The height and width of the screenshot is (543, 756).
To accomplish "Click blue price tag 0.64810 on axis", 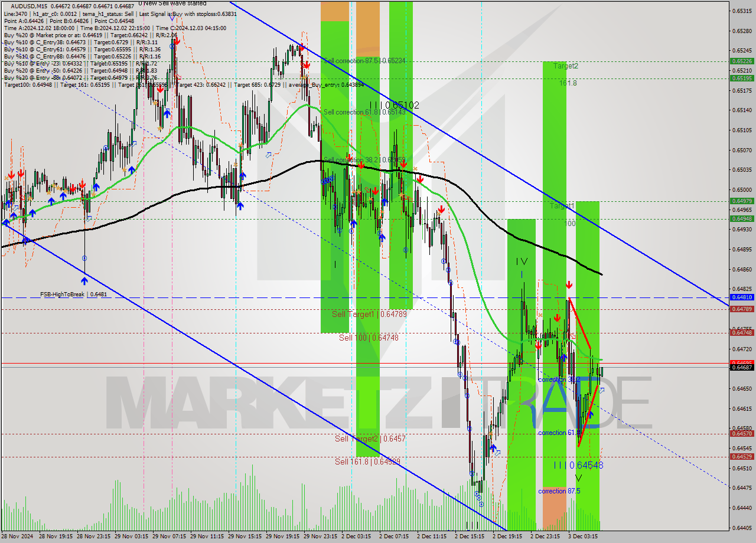I will tap(742, 297).
